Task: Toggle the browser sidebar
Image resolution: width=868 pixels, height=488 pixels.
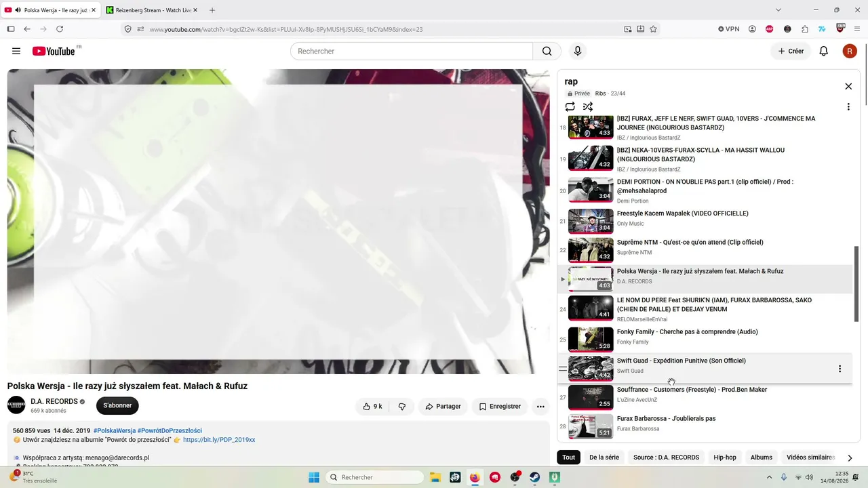Action: coord(11,29)
